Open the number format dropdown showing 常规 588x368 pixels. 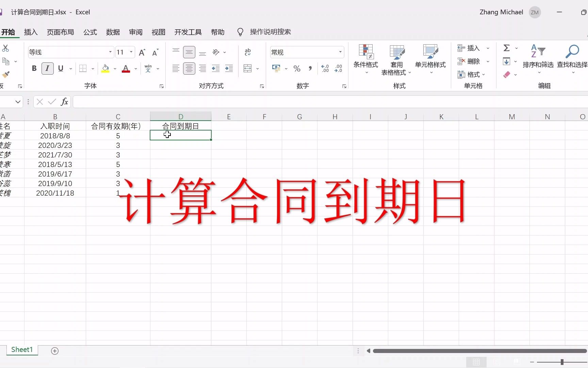point(340,52)
